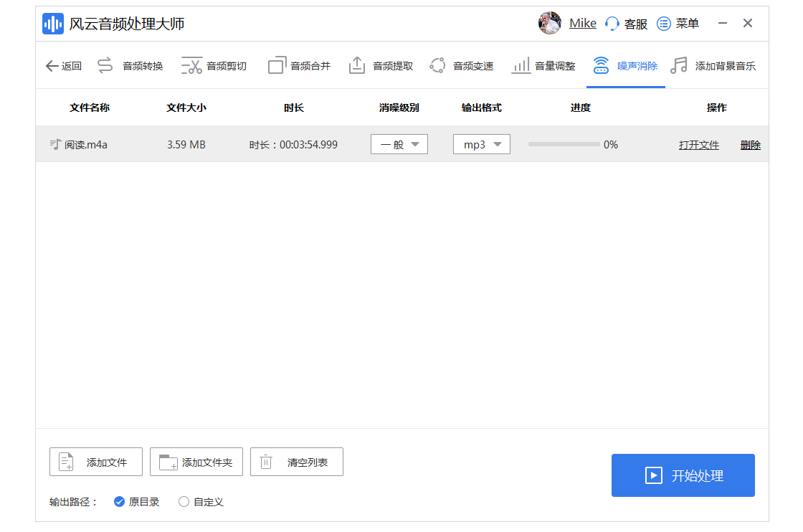Click the 0% progress value
Image resolution: width=803 pixels, height=532 pixels.
coord(611,145)
